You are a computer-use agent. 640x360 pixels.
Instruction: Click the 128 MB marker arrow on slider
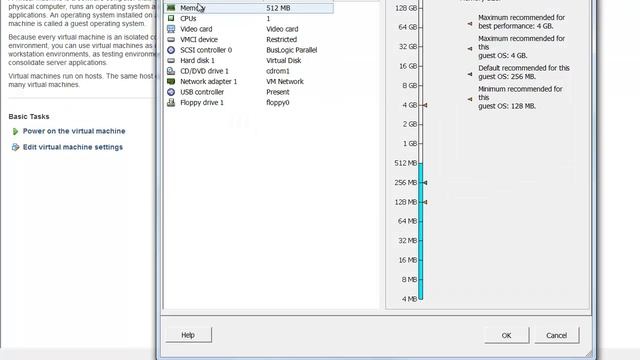425,202
